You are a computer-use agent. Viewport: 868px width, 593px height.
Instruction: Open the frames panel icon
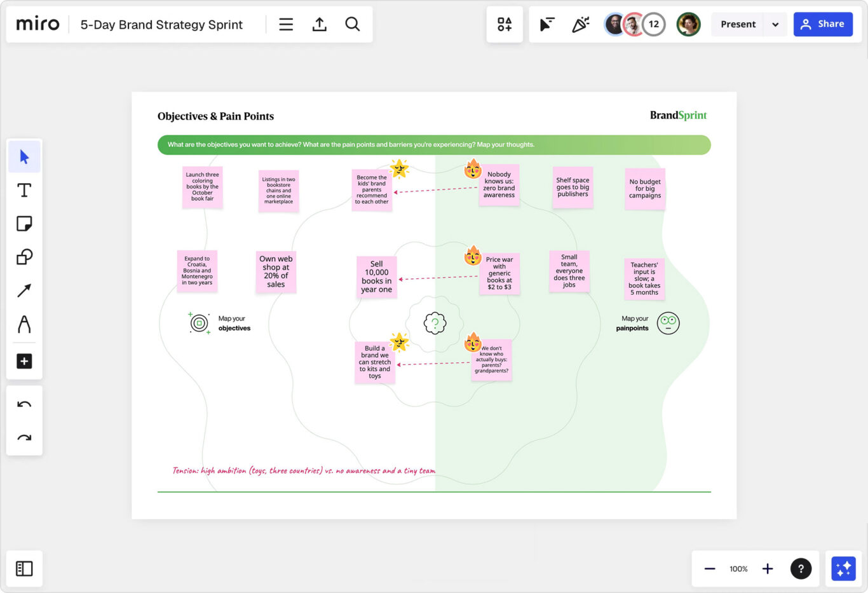tap(24, 568)
